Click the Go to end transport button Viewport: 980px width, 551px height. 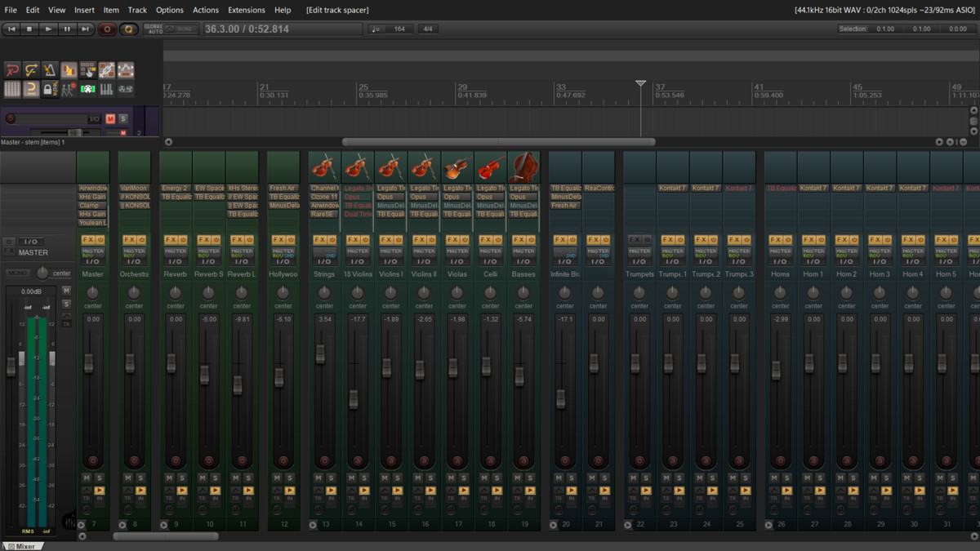(85, 29)
